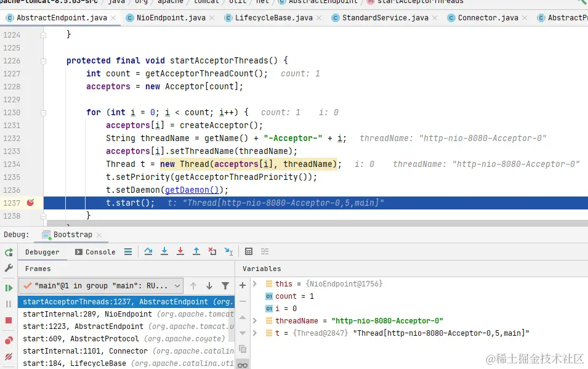Select previous frame up arrow
This screenshot has width=588, height=369.
pyautogui.click(x=193, y=286)
